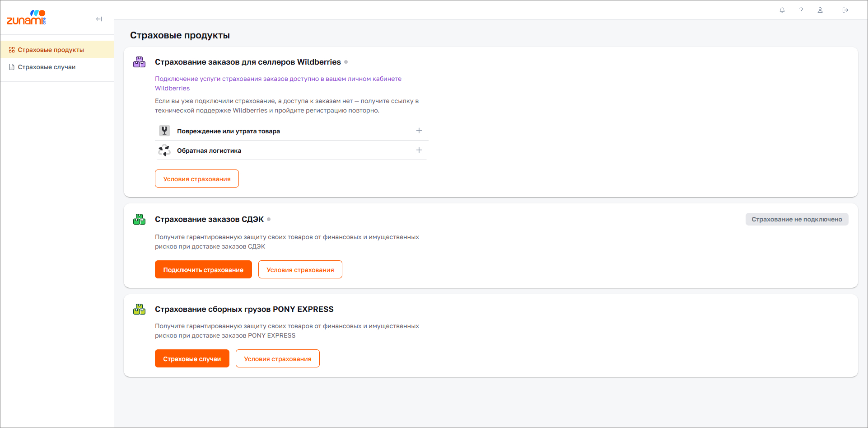Click the PONY EXPRESS insurance product icon
Viewport: 868px width, 428px height.
click(x=139, y=310)
